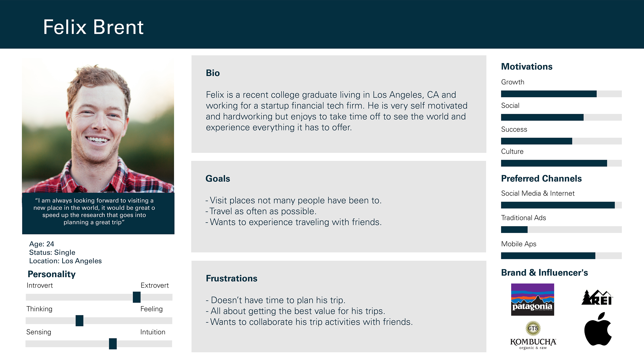Click the Mobile Aps bar
The image size is (644, 362).
(561, 256)
